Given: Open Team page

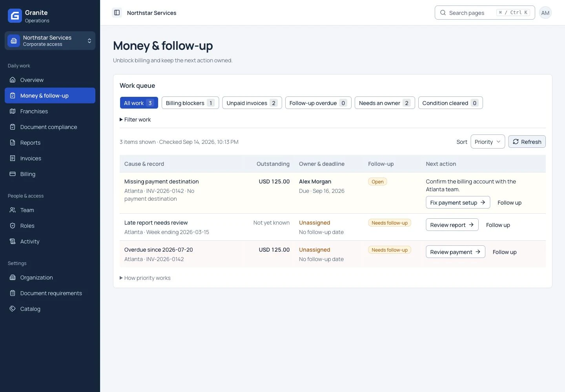Looking at the screenshot, I should (50, 210).
